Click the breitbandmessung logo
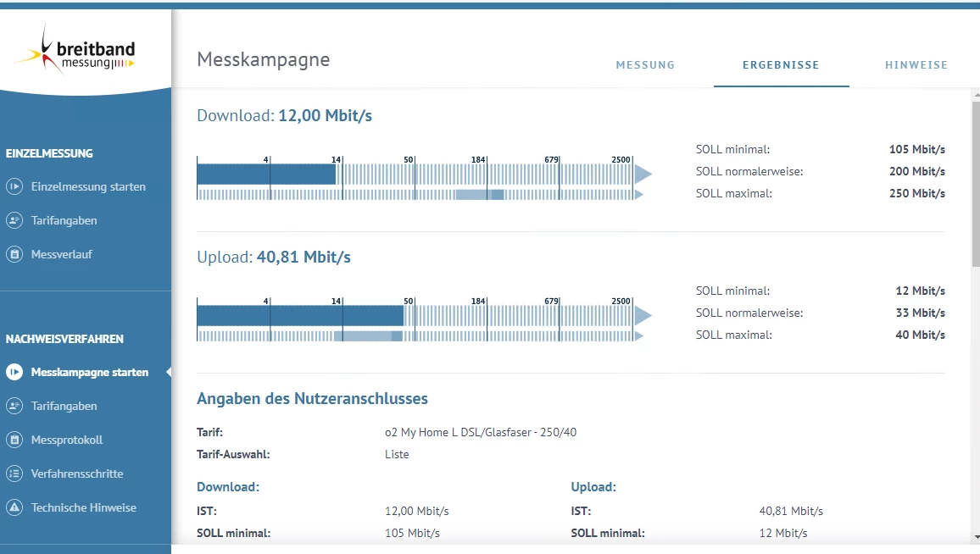980x554 pixels. (x=76, y=51)
